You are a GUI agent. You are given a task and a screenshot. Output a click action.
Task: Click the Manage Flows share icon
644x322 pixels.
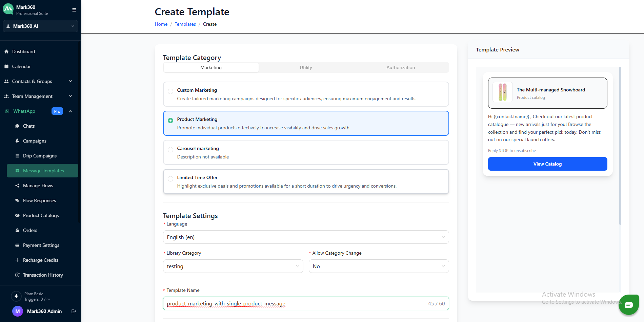tap(17, 186)
